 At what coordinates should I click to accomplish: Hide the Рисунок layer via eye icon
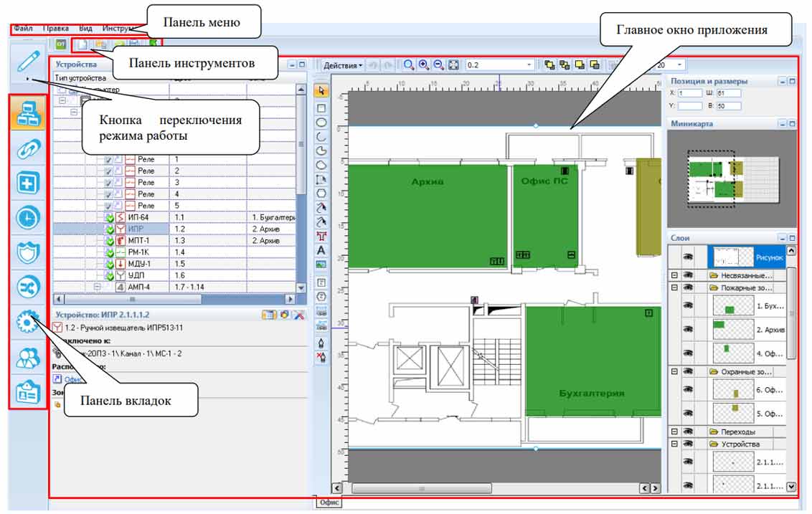pos(687,256)
